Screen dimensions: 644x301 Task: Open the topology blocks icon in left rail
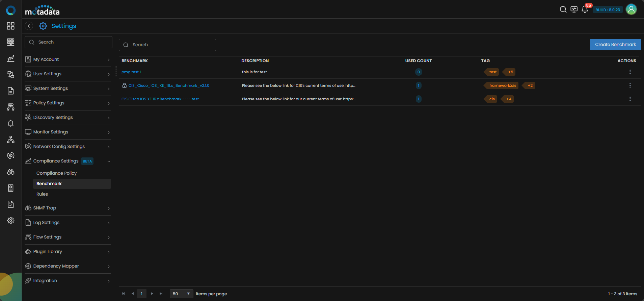(x=11, y=75)
